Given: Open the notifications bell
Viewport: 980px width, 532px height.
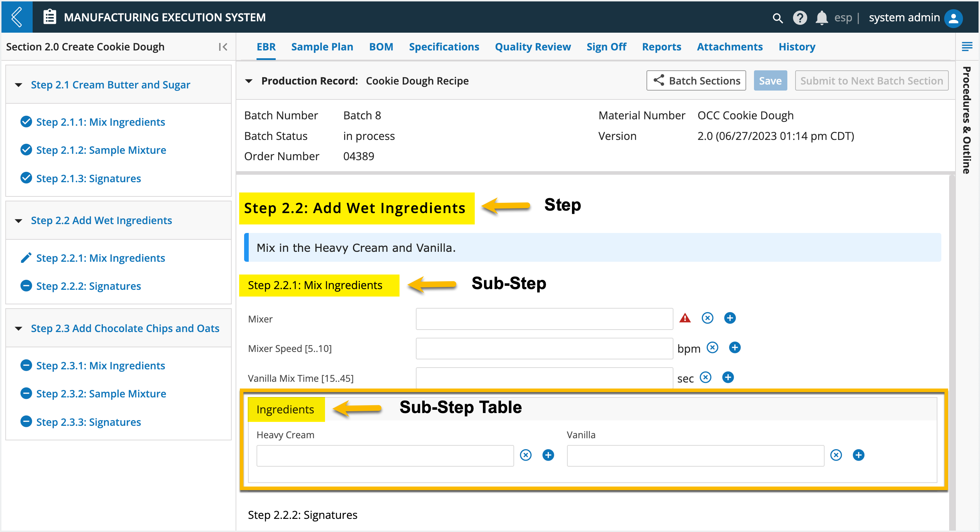Looking at the screenshot, I should [x=822, y=18].
